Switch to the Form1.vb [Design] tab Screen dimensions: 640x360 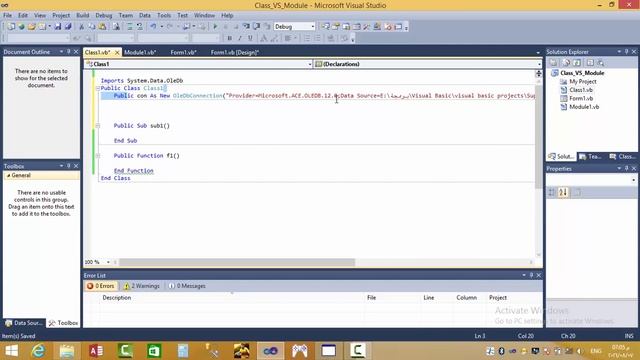click(235, 52)
